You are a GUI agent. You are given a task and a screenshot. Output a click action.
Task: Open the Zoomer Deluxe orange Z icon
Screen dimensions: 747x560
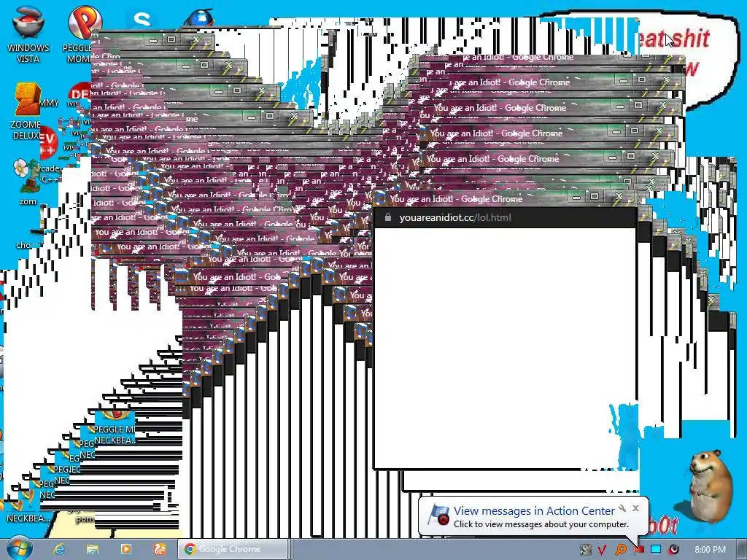coord(27,112)
